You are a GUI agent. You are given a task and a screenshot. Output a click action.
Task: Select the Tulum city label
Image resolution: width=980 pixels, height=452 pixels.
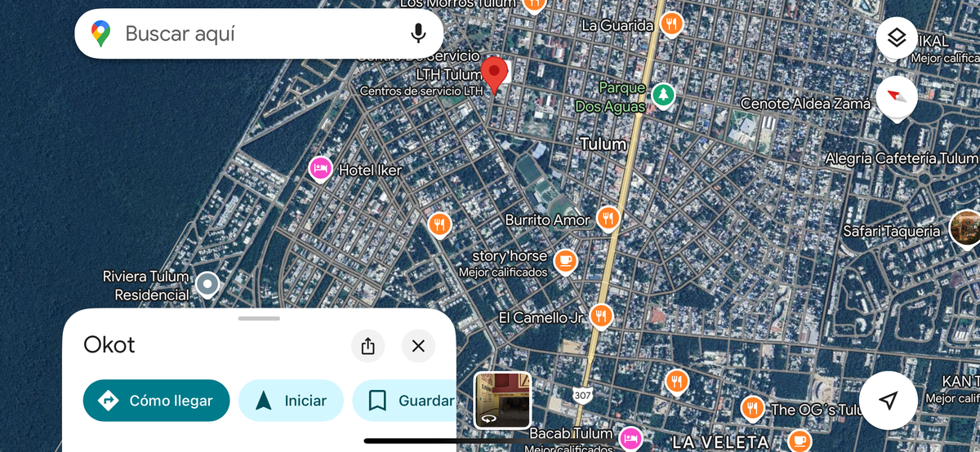[x=603, y=144]
